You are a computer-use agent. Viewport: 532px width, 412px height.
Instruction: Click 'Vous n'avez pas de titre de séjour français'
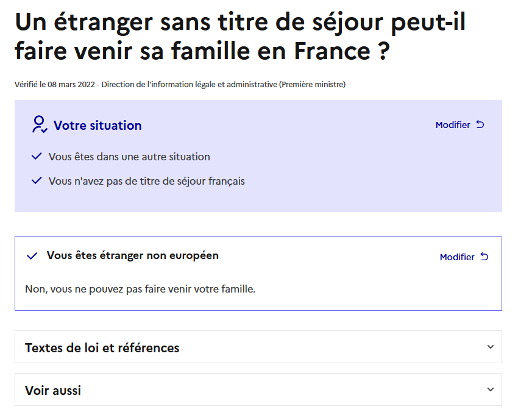point(147,181)
